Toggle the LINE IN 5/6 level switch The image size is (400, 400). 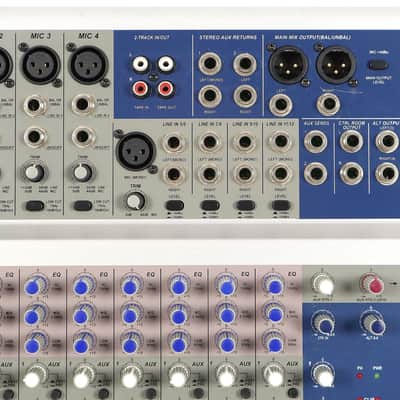click(175, 205)
